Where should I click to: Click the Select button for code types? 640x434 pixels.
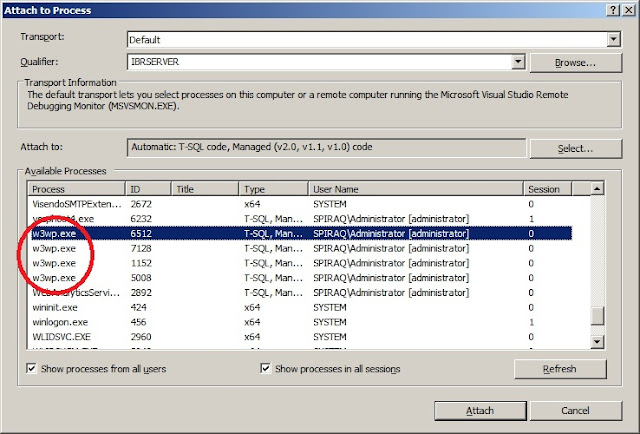coord(576,149)
